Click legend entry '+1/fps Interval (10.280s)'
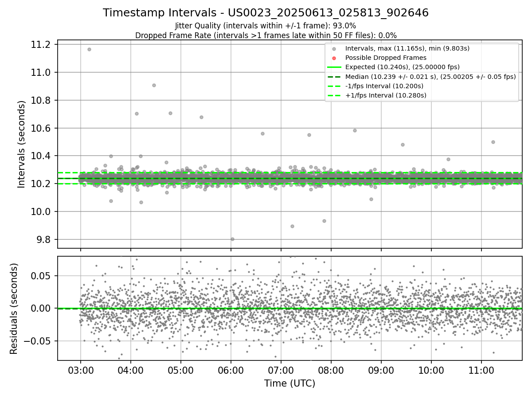Screen dimensions: 532x399 click(385, 95)
